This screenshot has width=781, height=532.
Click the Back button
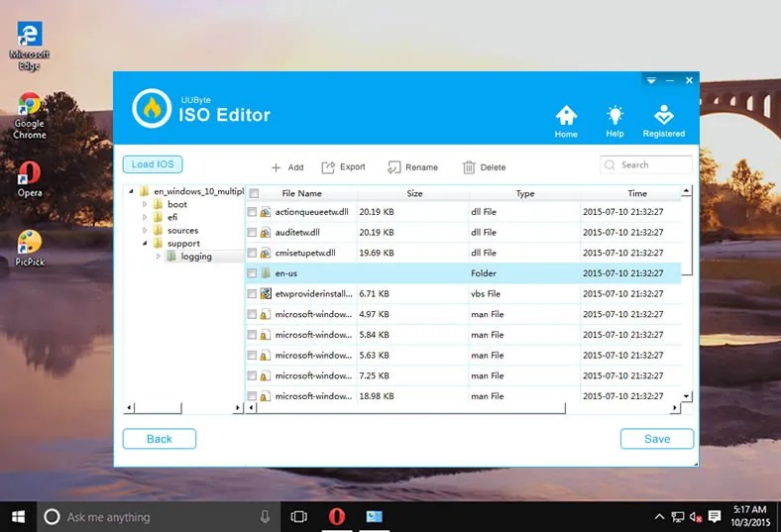(160, 439)
